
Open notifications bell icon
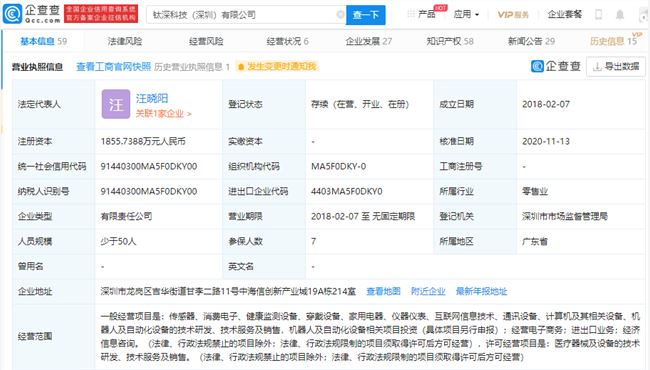(x=620, y=15)
